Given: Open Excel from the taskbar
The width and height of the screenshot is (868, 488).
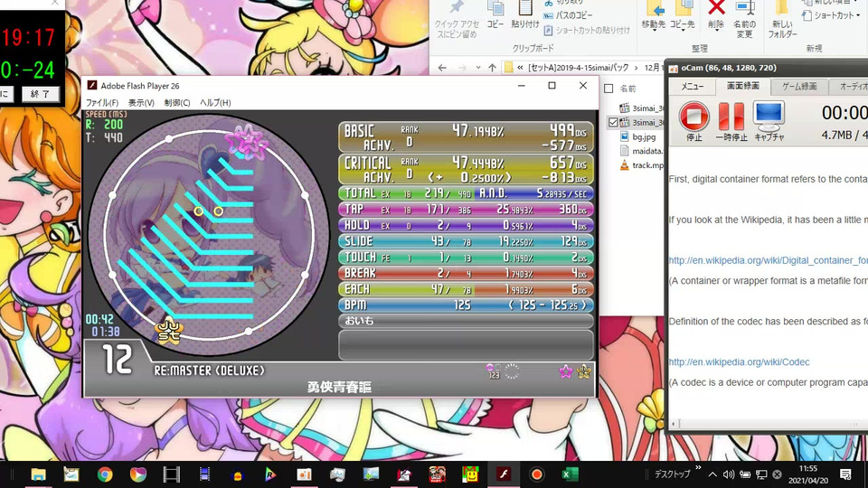Looking at the screenshot, I should pos(570,474).
